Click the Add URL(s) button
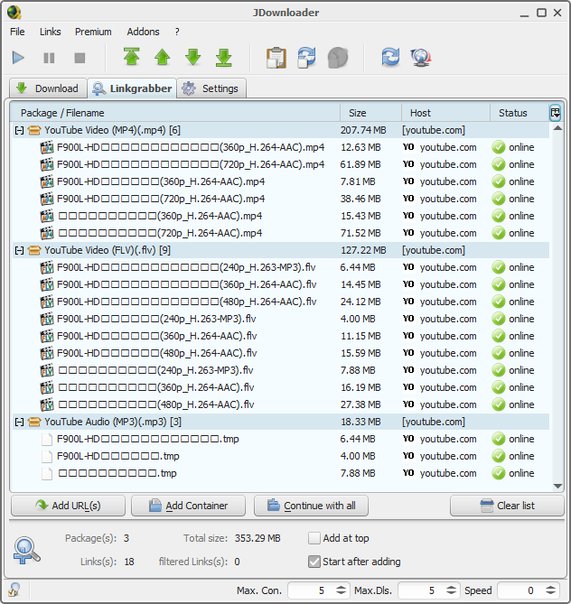This screenshot has width=571, height=604. pos(68,505)
